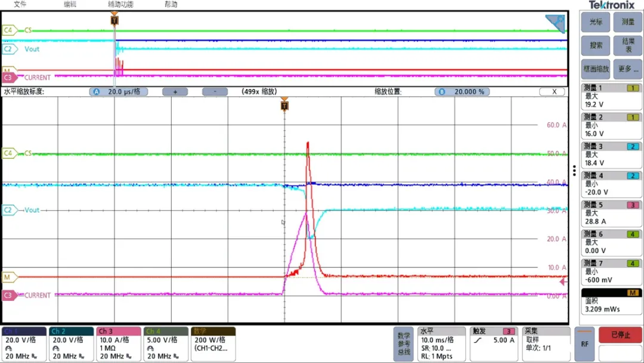Click the orange trigger marker in zoom view
Screen dimensions: 644x363
point(284,105)
